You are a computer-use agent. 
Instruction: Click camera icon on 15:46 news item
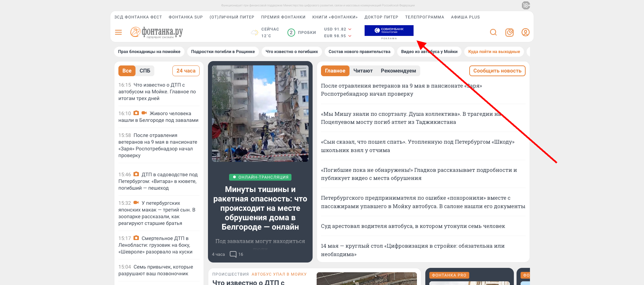[x=136, y=174]
